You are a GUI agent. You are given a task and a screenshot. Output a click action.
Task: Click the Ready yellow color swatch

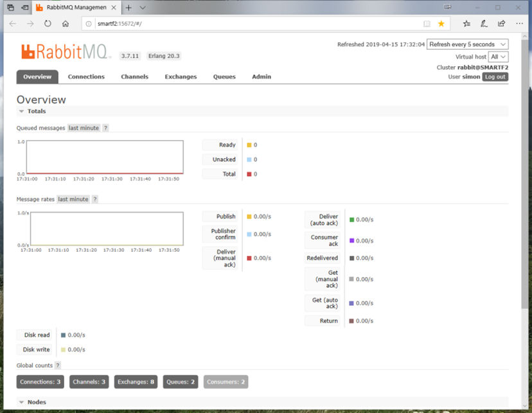point(249,145)
